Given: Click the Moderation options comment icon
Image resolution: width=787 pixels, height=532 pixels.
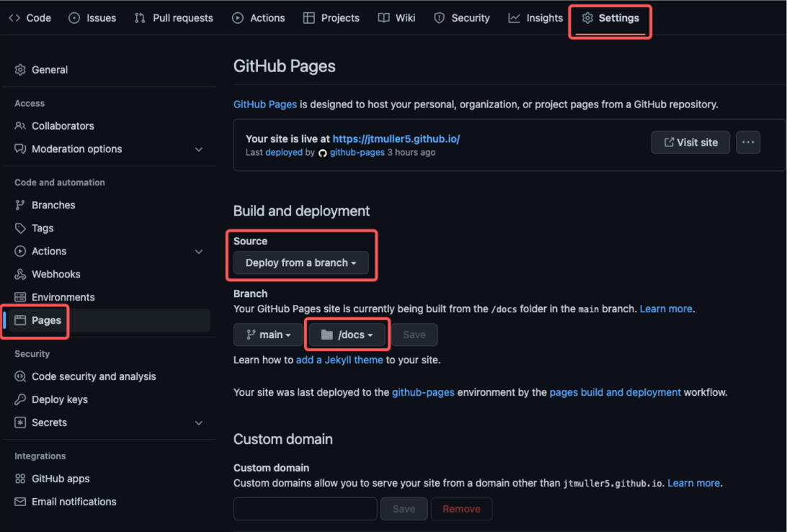Looking at the screenshot, I should click(x=20, y=149).
